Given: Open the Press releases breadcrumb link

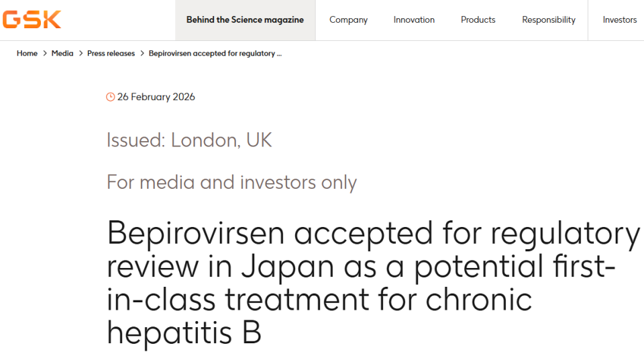Looking at the screenshot, I should (111, 54).
